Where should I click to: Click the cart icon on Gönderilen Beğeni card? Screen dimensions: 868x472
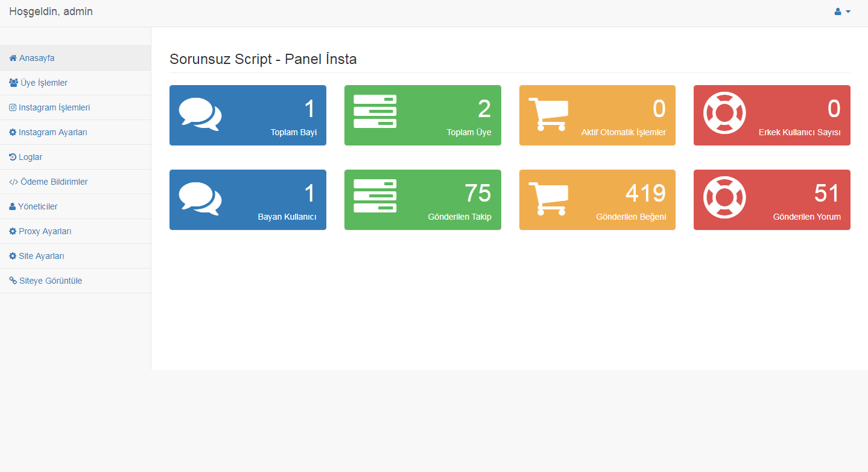pyautogui.click(x=548, y=199)
